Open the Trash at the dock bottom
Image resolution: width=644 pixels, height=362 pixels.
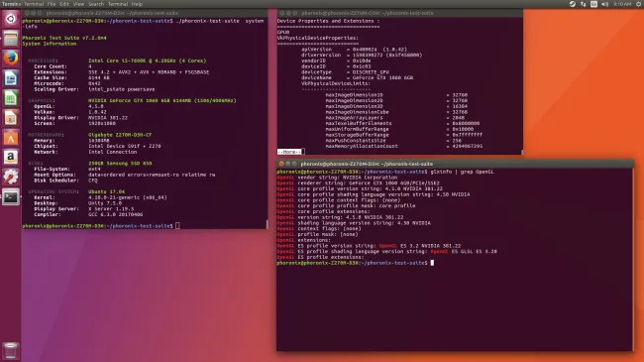click(x=11, y=350)
